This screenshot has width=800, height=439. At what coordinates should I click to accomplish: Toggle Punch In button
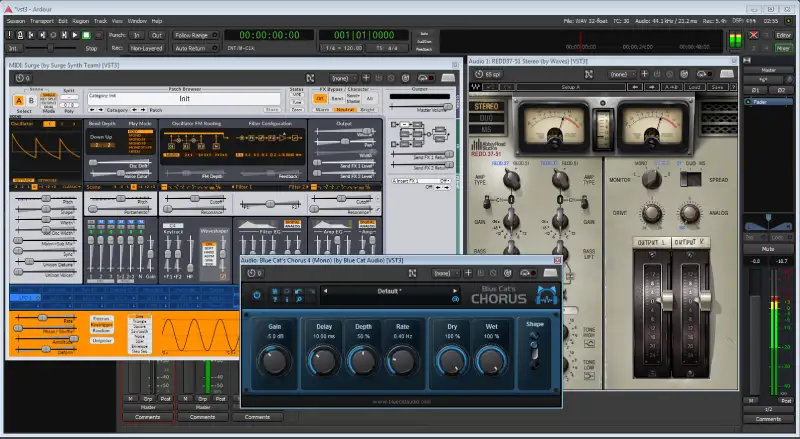[x=136, y=35]
